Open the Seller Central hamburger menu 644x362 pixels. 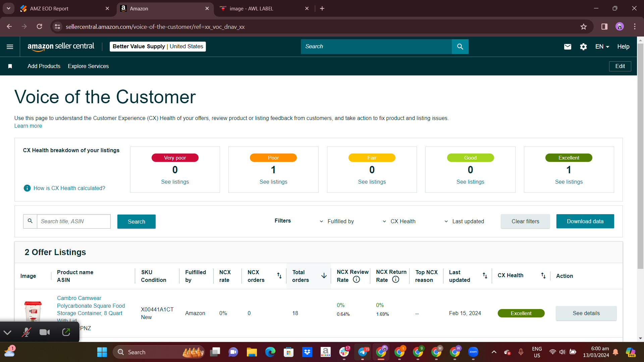click(x=10, y=47)
